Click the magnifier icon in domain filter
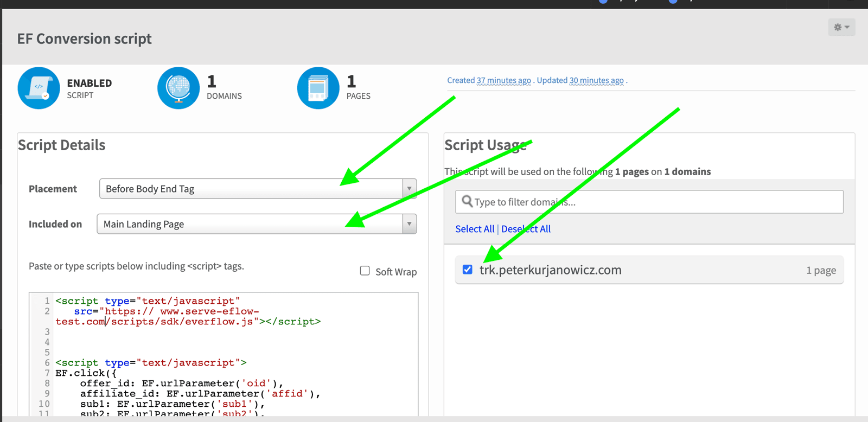The height and width of the screenshot is (422, 868). [x=467, y=202]
